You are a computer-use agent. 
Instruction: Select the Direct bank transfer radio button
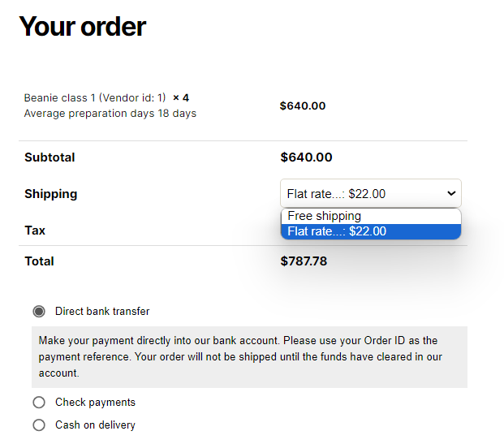point(39,311)
